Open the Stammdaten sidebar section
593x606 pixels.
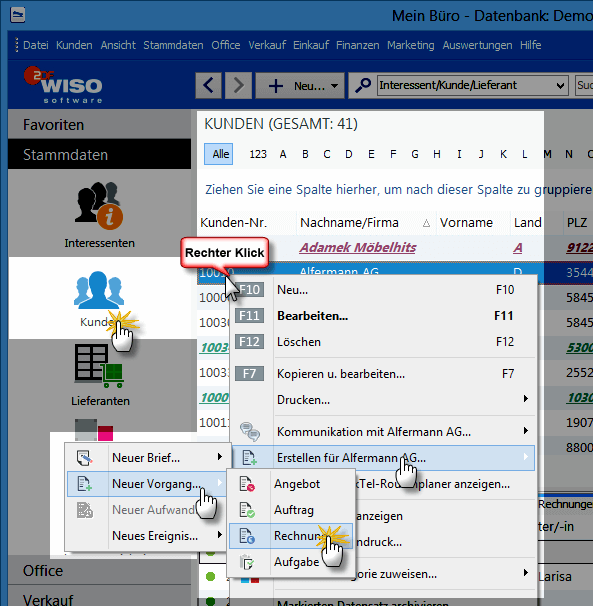(x=99, y=155)
